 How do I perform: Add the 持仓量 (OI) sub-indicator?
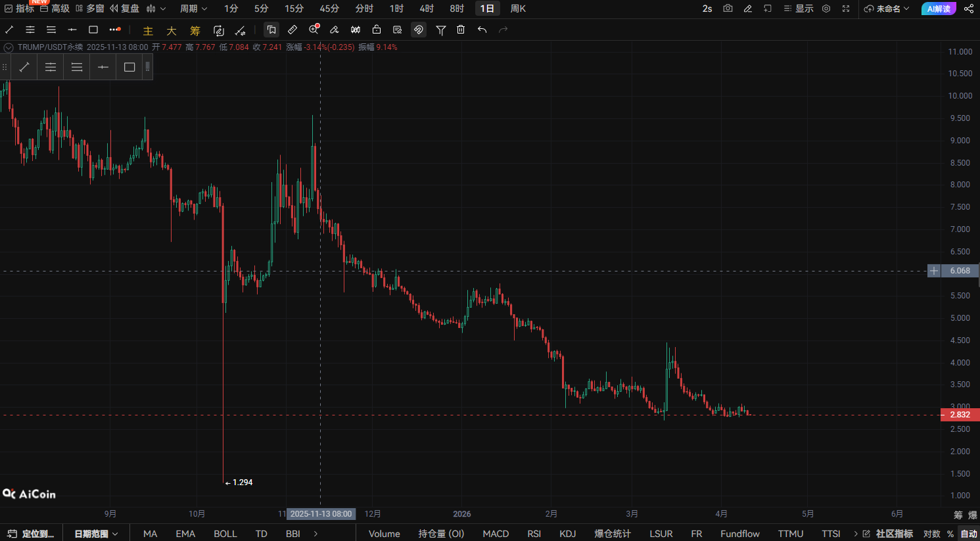click(442, 533)
